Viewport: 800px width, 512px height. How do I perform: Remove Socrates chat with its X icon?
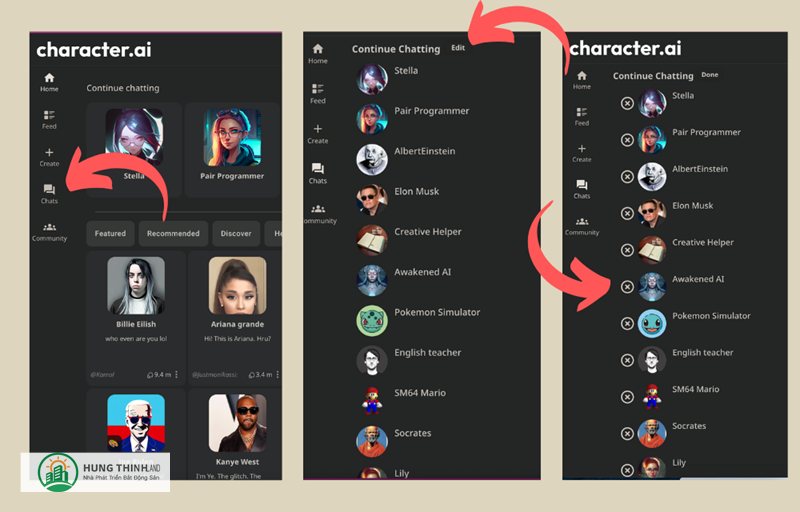pyautogui.click(x=627, y=434)
